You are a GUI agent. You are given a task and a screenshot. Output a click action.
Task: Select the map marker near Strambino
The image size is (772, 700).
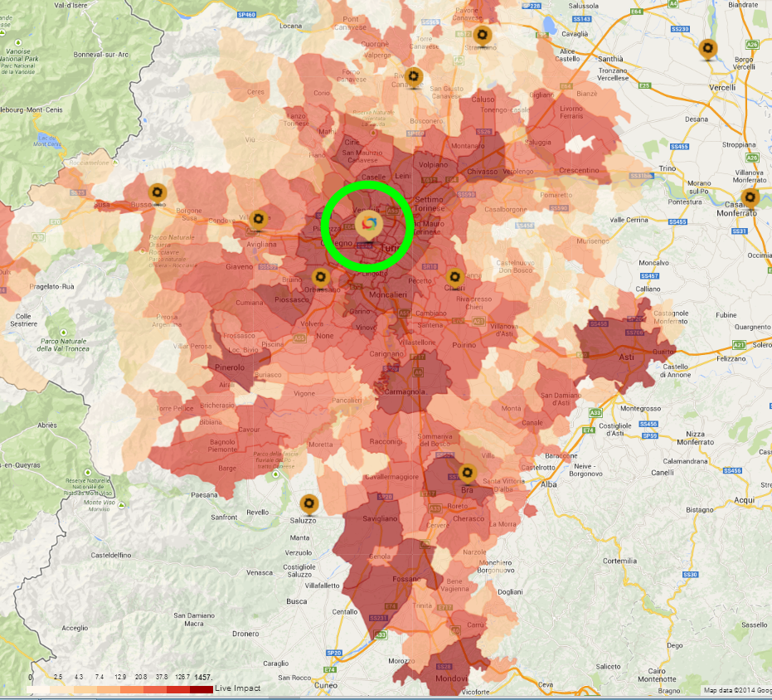tap(482, 36)
